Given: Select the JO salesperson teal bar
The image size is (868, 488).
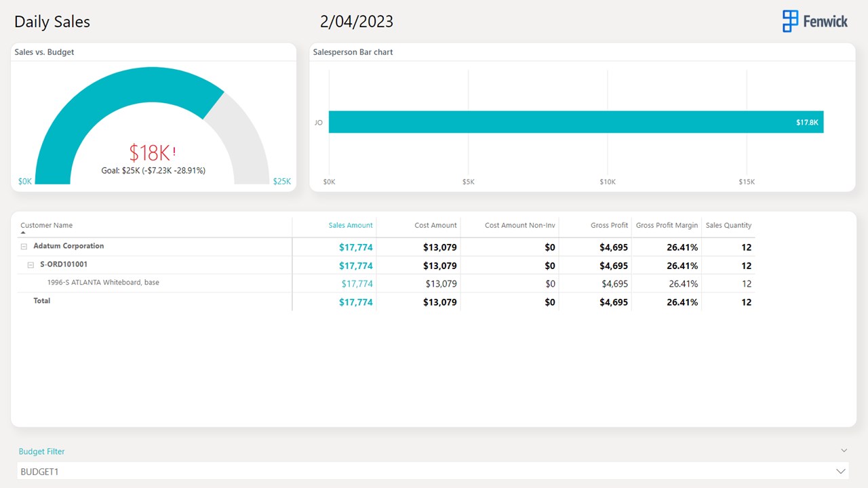Looking at the screenshot, I should coord(576,122).
